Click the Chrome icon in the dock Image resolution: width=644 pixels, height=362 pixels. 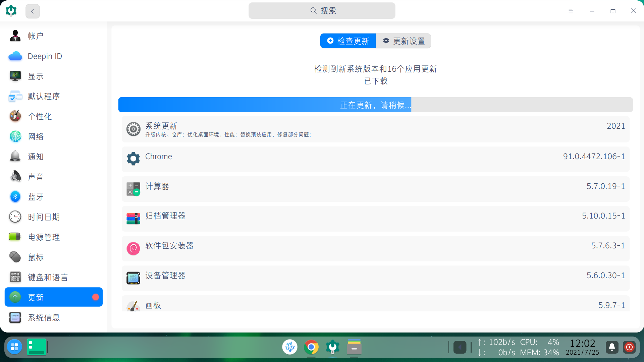[311, 347]
